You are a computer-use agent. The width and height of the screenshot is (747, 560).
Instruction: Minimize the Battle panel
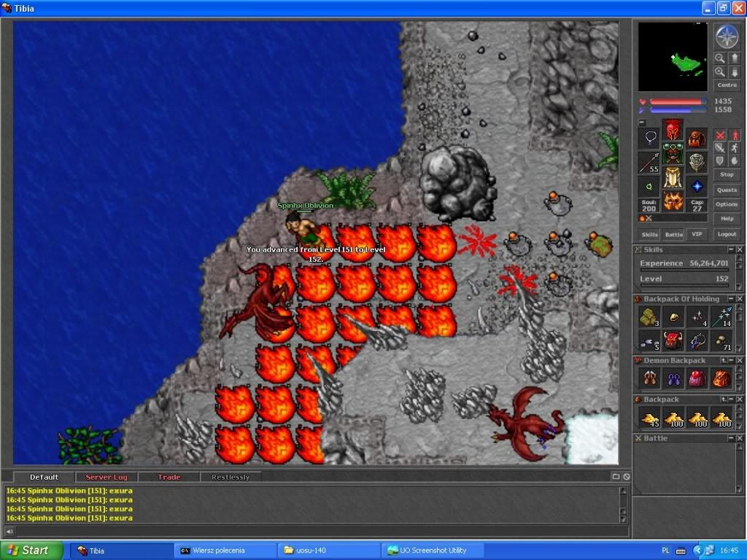pos(731,438)
